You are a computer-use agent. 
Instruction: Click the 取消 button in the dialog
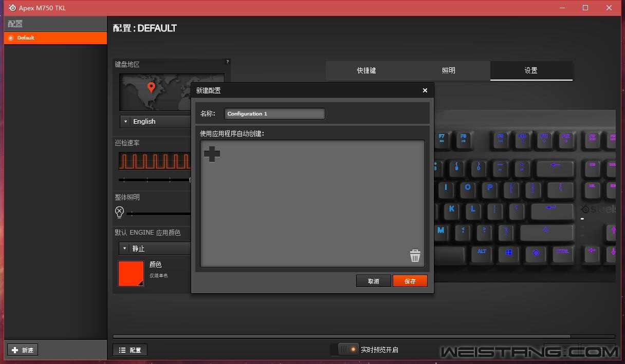(x=374, y=281)
